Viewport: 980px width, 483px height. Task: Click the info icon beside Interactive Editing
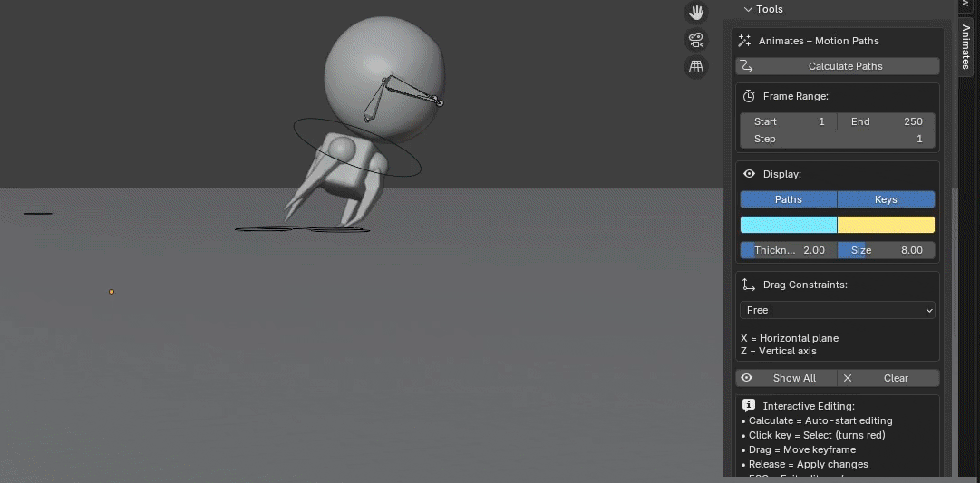(x=749, y=406)
